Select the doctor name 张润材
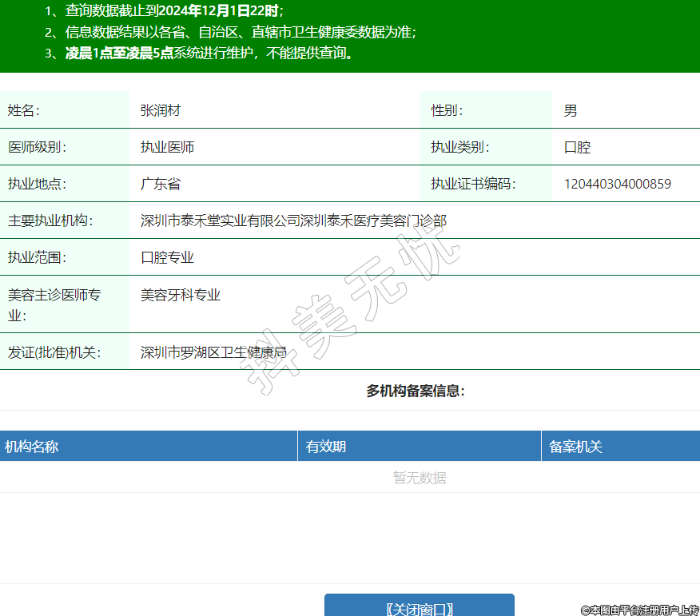This screenshot has width=700, height=616. [161, 110]
